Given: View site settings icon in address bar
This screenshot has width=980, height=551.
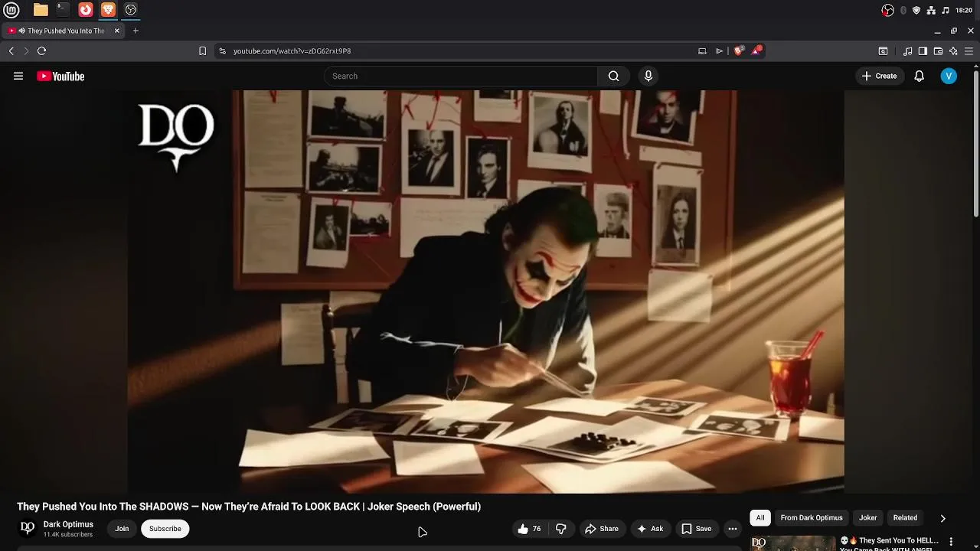Looking at the screenshot, I should tap(222, 51).
